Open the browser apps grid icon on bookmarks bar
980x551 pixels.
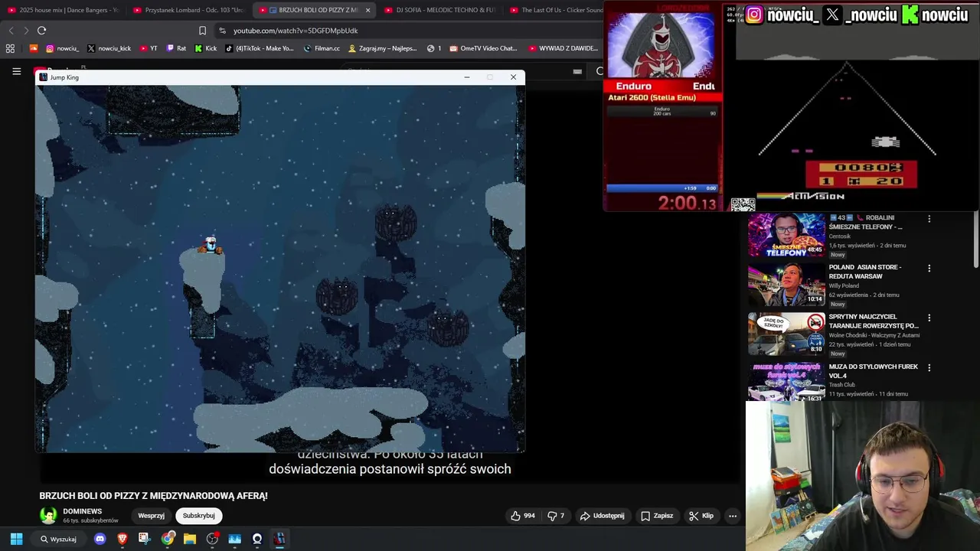click(10, 48)
